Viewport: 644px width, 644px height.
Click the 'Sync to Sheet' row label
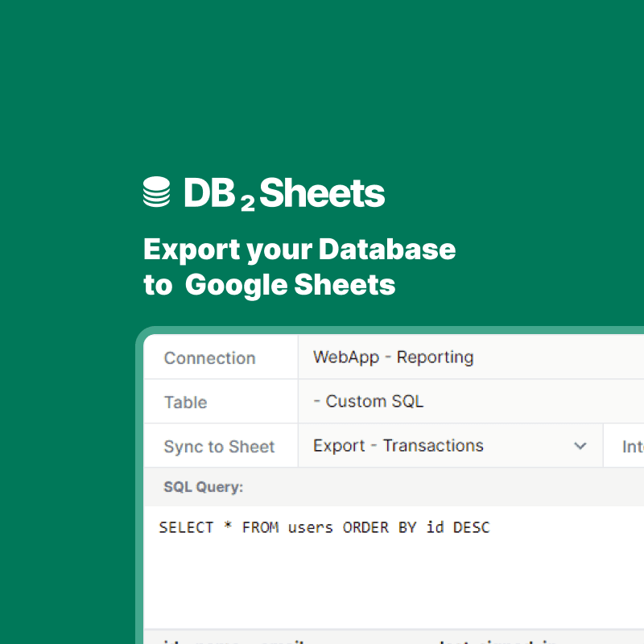pos(219,447)
